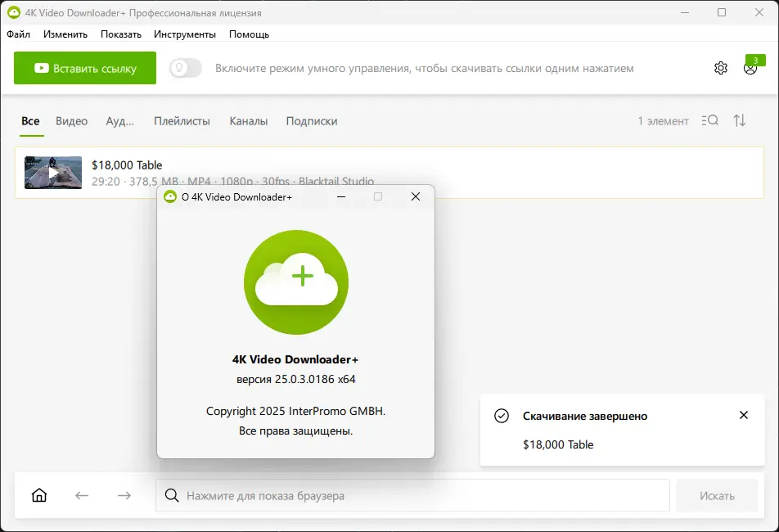This screenshot has width=779, height=532.
Task: Click the video details line 29:20 · 378,5 MB
Action: point(232,182)
